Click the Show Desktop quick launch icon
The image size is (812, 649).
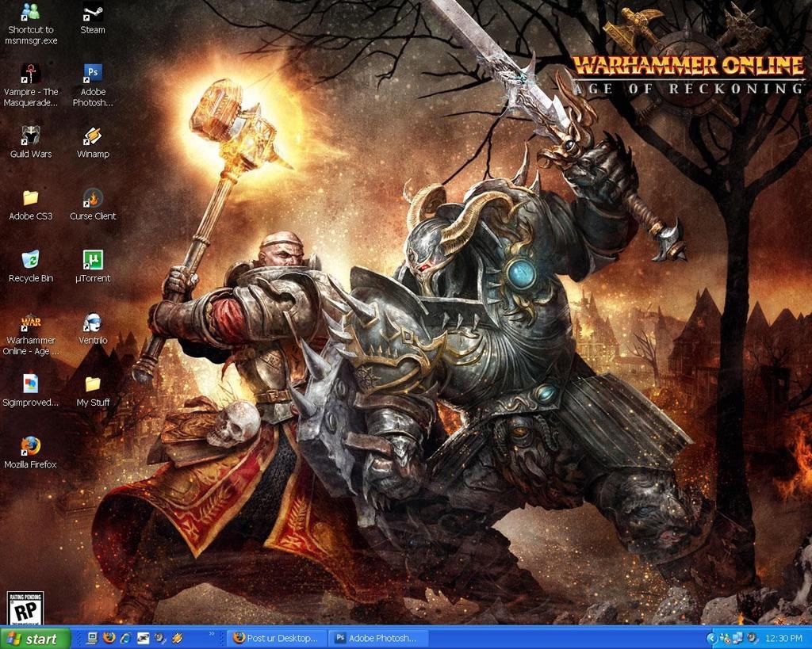tap(92, 638)
